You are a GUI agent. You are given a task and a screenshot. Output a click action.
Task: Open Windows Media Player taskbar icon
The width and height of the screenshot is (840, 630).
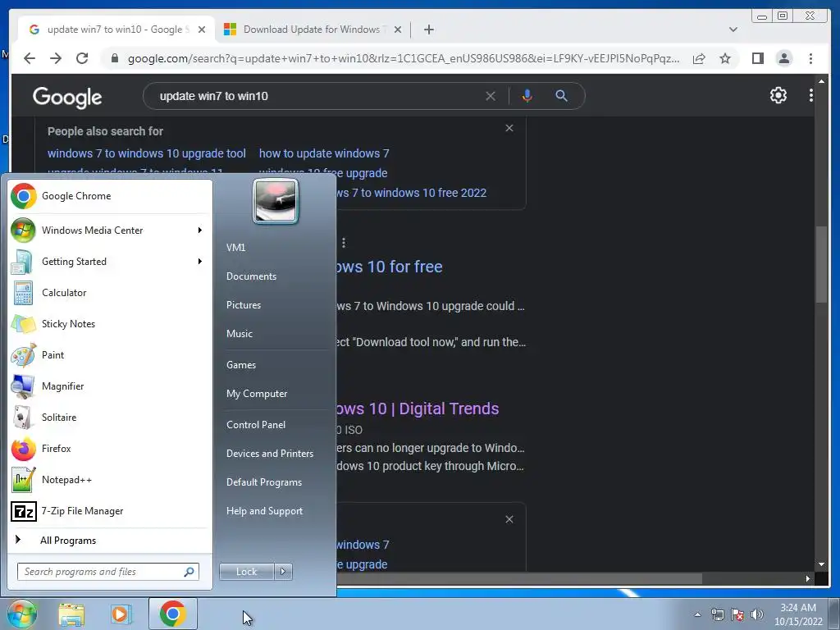tap(121, 614)
